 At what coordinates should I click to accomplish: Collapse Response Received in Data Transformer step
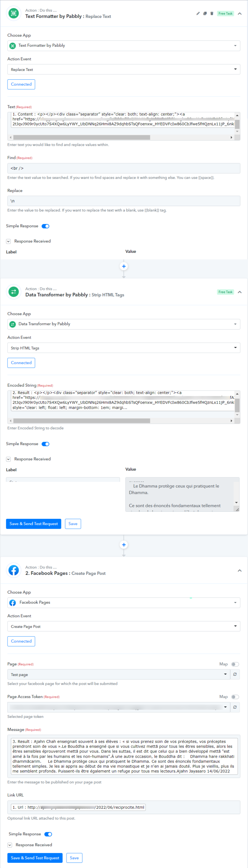(x=8, y=459)
